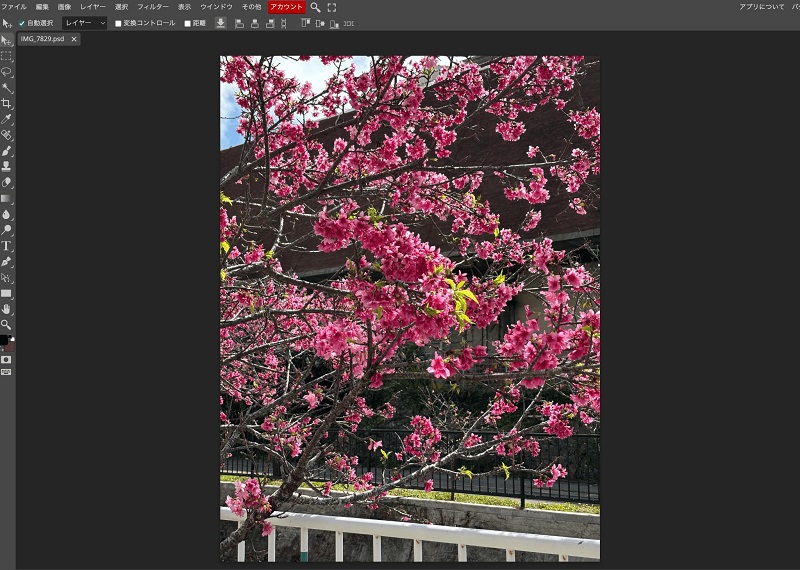Toggle fullscreen mode icon

(x=332, y=7)
